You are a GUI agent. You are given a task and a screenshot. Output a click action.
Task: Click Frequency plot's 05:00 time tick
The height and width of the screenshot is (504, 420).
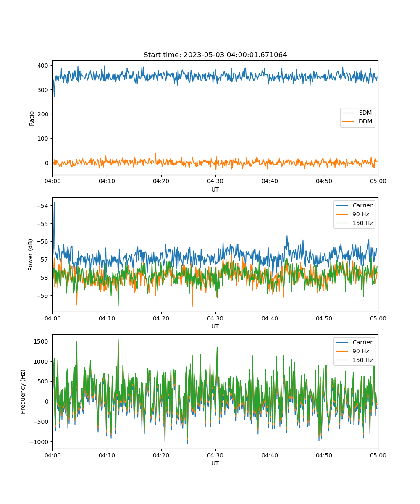coord(378,455)
